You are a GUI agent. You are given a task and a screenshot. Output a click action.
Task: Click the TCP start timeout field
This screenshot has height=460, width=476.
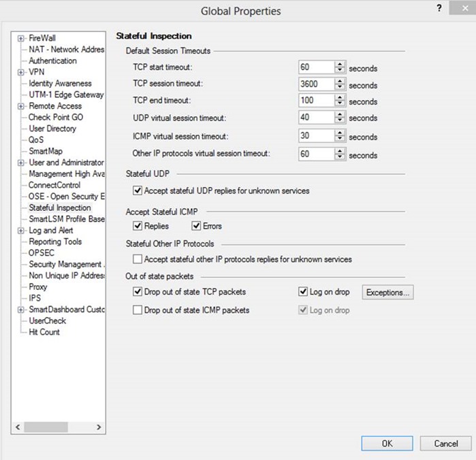[317, 67]
